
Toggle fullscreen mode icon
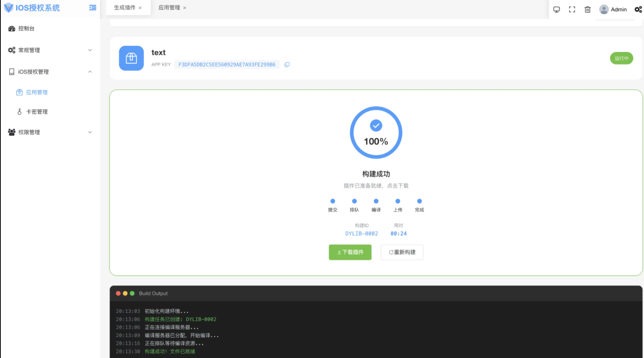[x=572, y=10]
